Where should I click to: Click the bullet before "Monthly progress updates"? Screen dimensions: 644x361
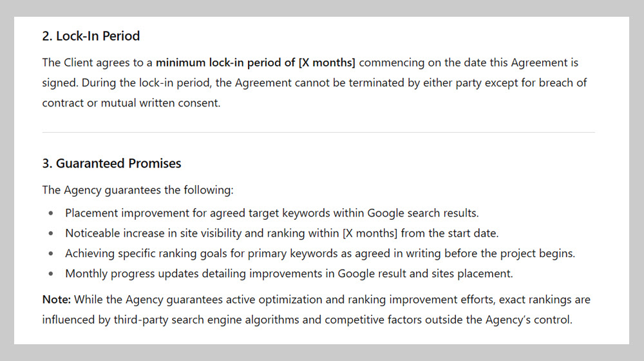click(x=50, y=274)
